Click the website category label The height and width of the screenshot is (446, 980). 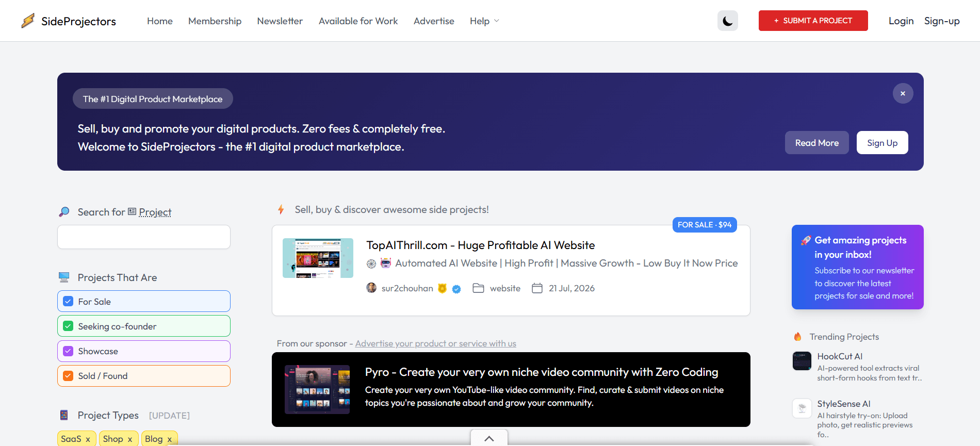click(505, 288)
